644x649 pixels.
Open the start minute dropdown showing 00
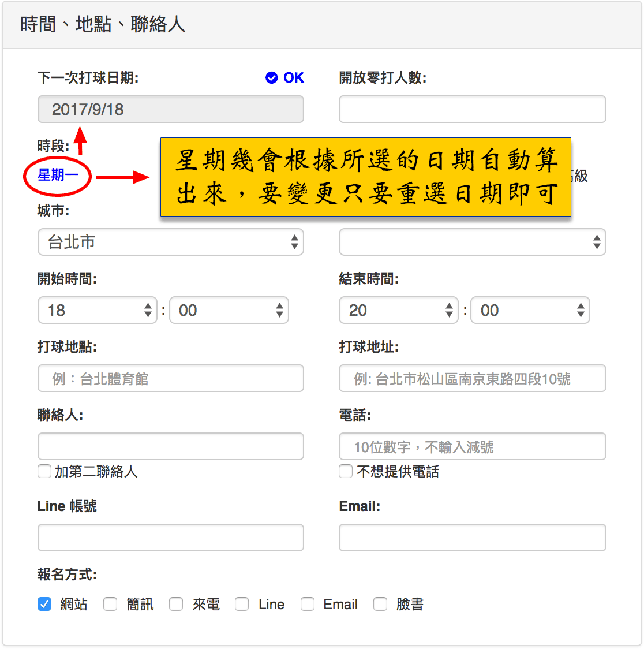coord(229,311)
